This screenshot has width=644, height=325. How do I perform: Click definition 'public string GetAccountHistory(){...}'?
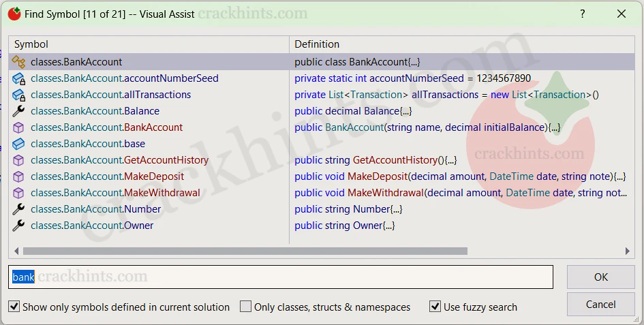(375, 160)
